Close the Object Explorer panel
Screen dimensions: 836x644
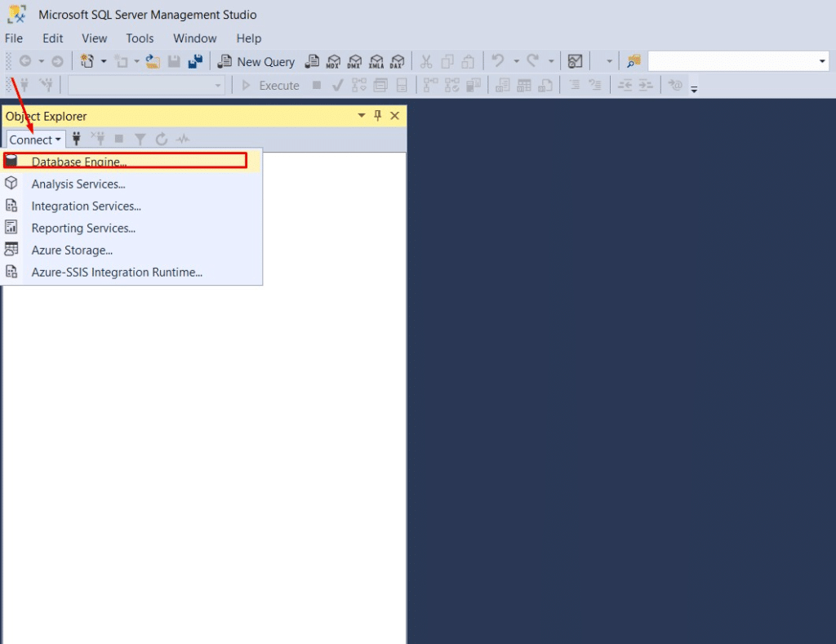pos(395,116)
